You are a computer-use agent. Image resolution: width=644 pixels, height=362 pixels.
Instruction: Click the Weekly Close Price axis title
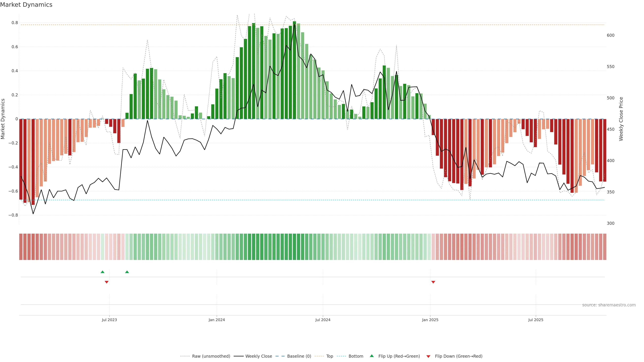click(x=621, y=119)
